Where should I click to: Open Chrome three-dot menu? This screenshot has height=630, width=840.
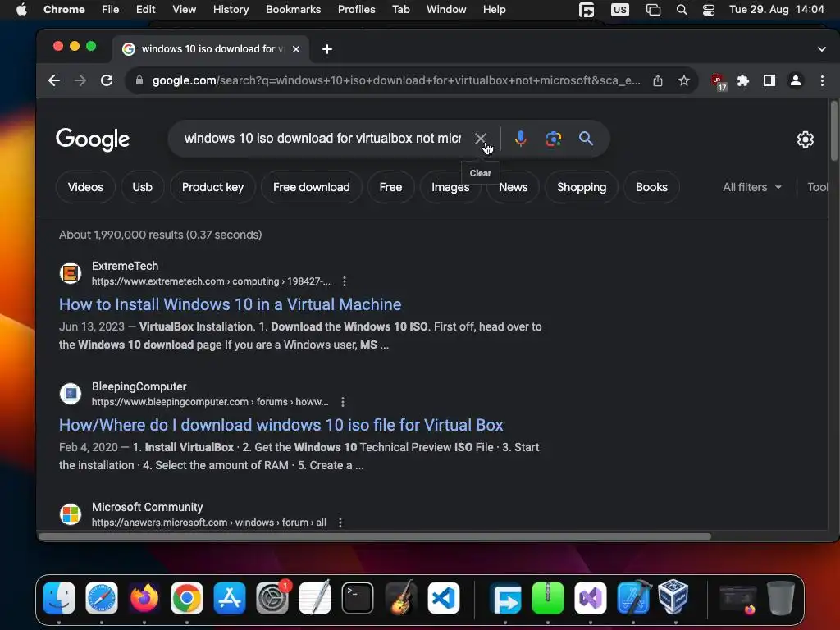[x=822, y=80]
